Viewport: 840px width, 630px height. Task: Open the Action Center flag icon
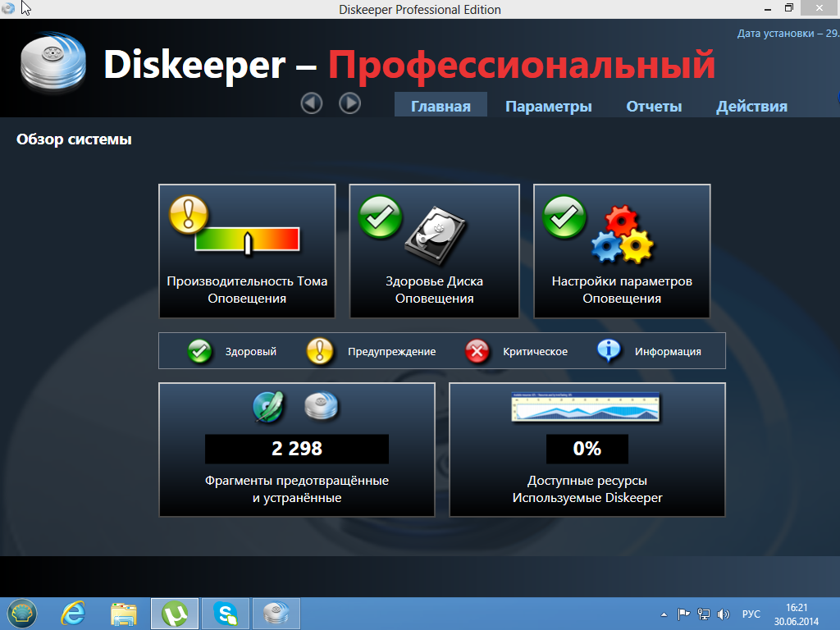683,614
